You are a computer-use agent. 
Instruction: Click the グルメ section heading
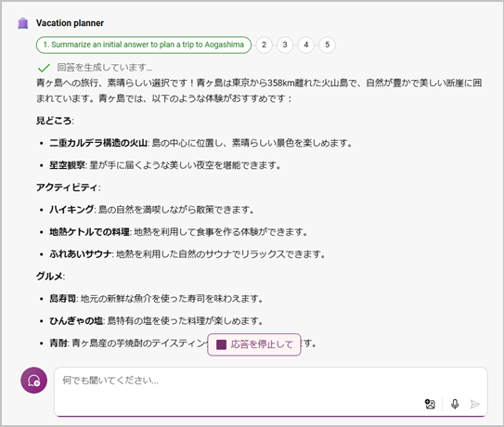click(50, 277)
